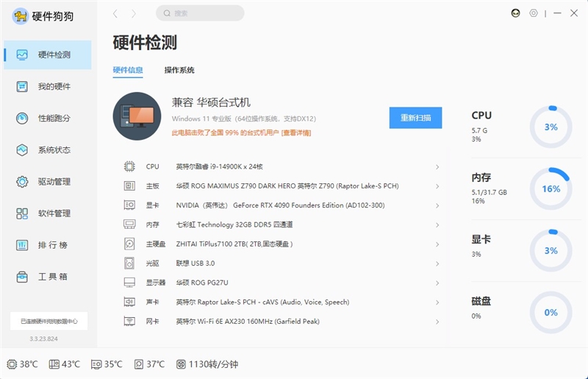Expand the 联想 USB 3.0 row chevron
588x379 pixels.
point(437,263)
